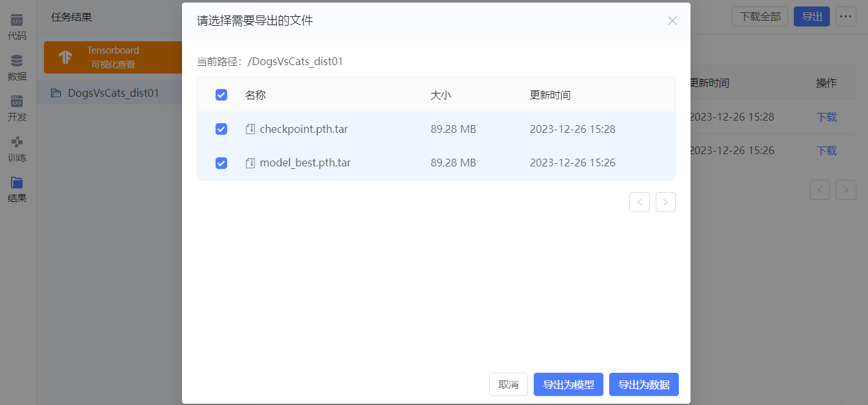The width and height of the screenshot is (868, 405).
Task: Go to previous page in background table
Action: point(820,190)
